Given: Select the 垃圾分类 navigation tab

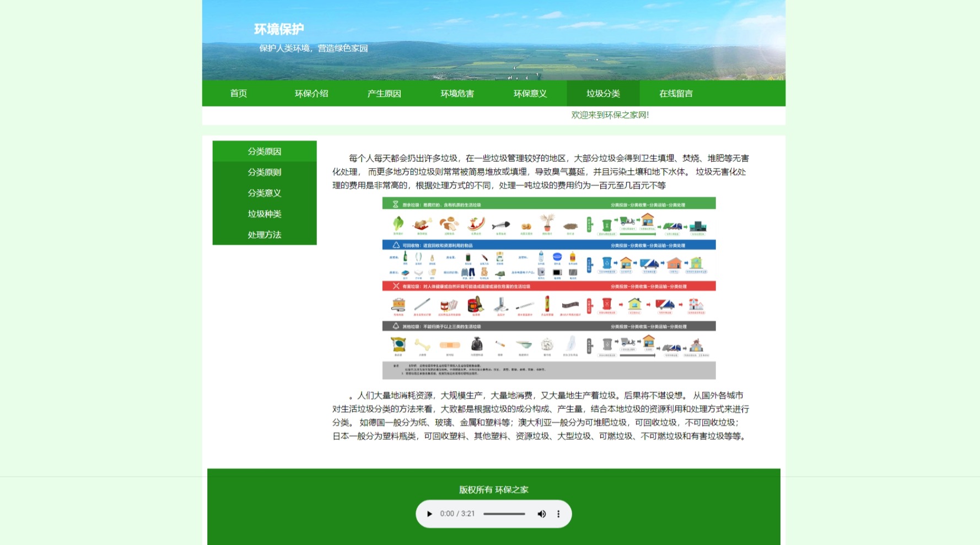Looking at the screenshot, I should [x=603, y=93].
